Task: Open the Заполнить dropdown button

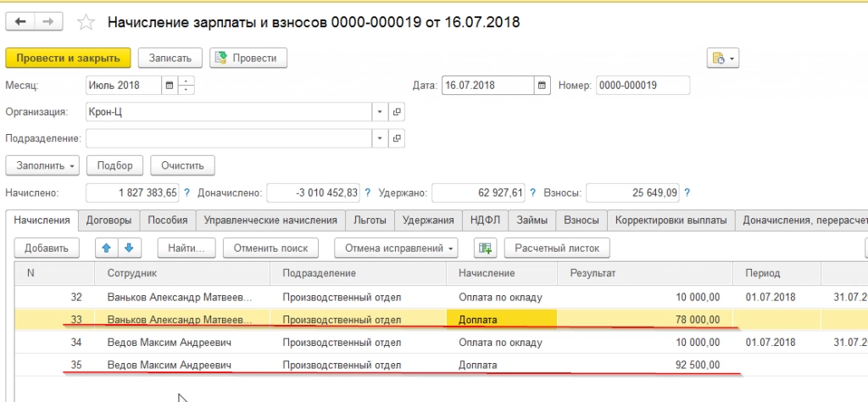Action: pos(42,165)
